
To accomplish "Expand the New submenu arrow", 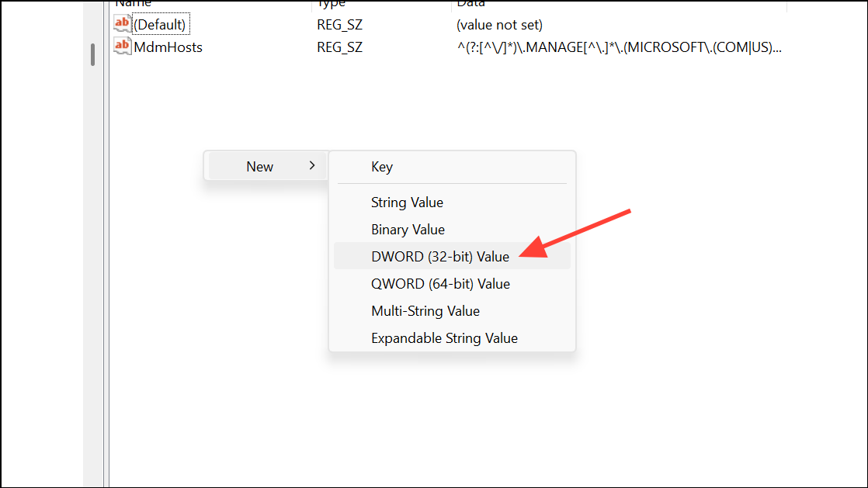I will (x=311, y=165).
